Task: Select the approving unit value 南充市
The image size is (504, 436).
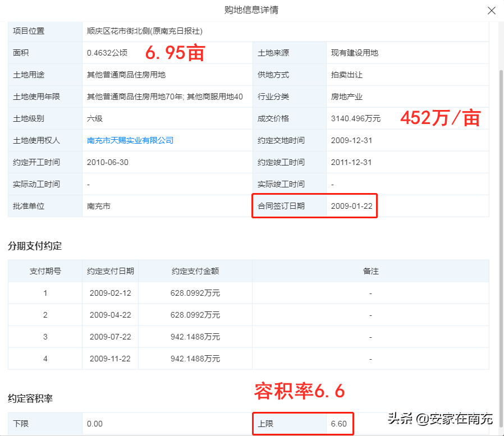Action: click(98, 206)
